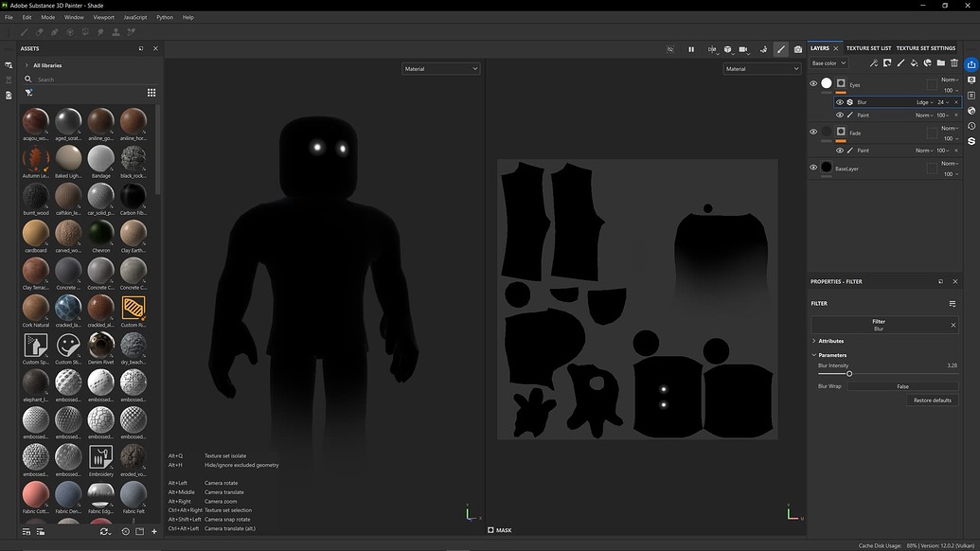This screenshot has width=980, height=551.
Task: Click the symmetry settings icon
Action: tap(712, 49)
